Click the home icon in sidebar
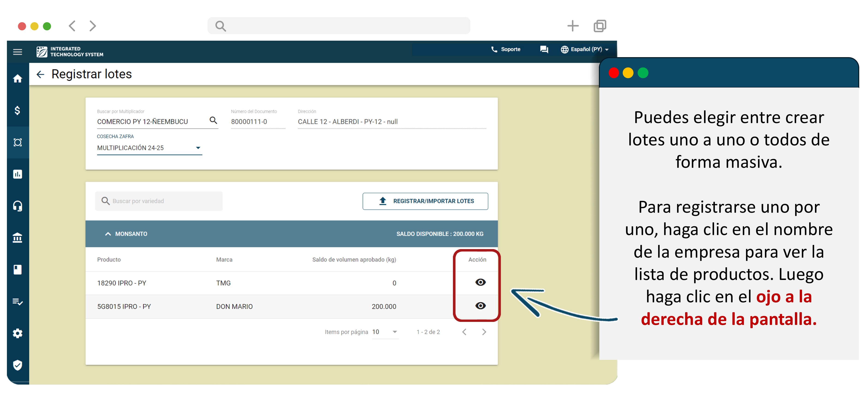 (18, 79)
